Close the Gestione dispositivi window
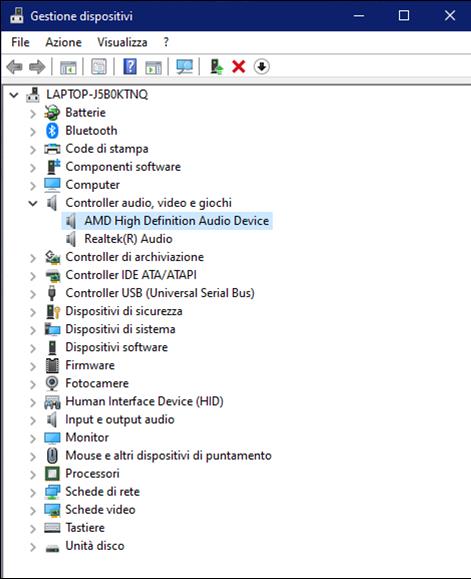Image resolution: width=471 pixels, height=579 pixels. (450, 16)
